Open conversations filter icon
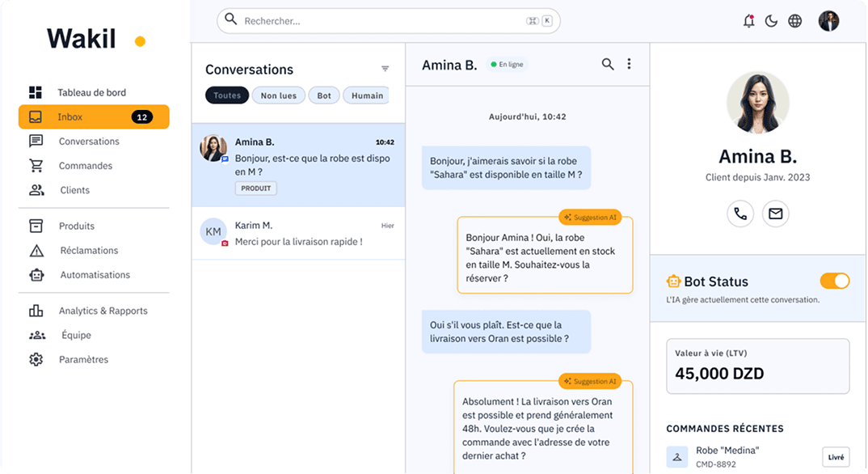Screen dimensions: 868x474 [x=385, y=69]
